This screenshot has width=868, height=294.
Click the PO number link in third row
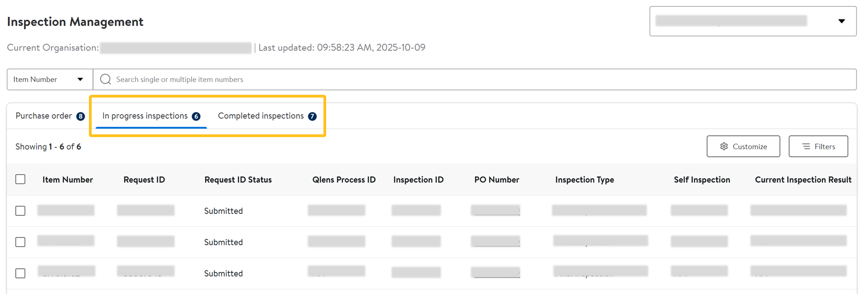pos(496,273)
